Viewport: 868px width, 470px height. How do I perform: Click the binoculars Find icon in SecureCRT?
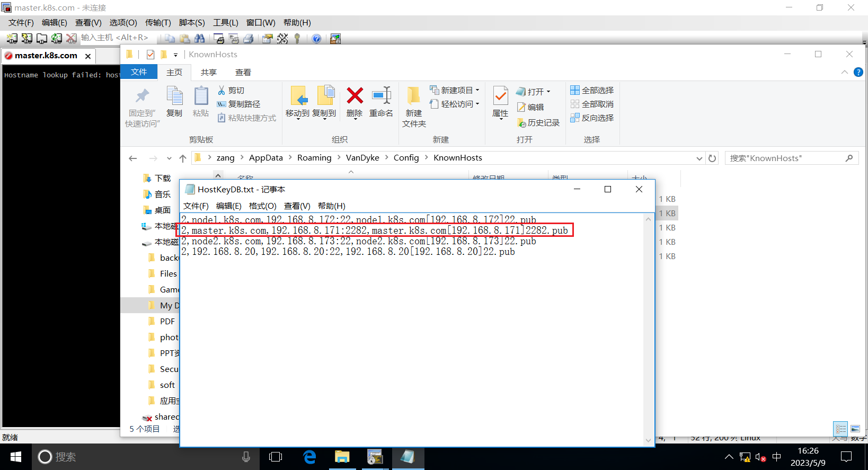(200, 38)
